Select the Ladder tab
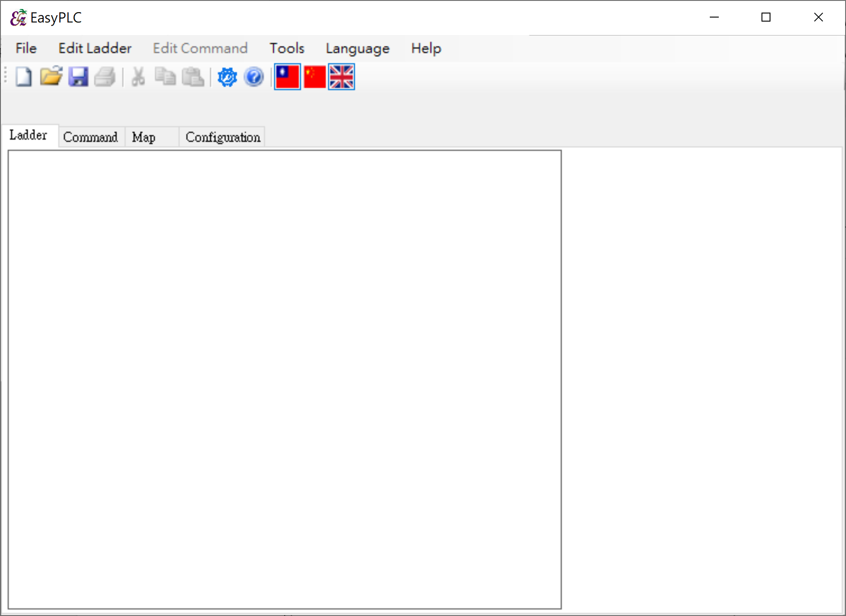The width and height of the screenshot is (846, 616). [30, 135]
